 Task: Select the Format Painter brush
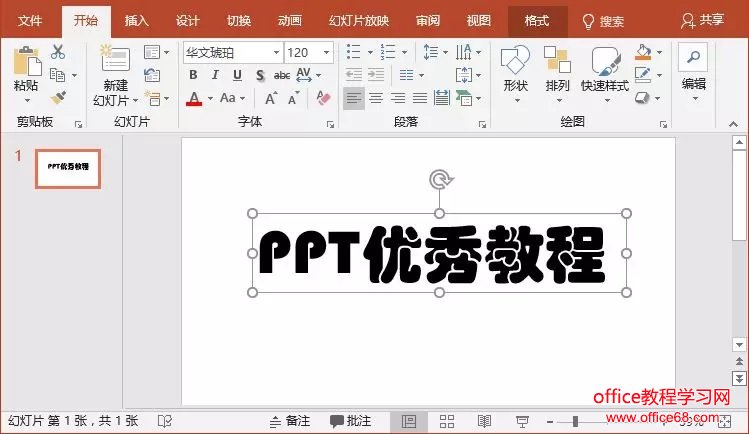point(58,97)
